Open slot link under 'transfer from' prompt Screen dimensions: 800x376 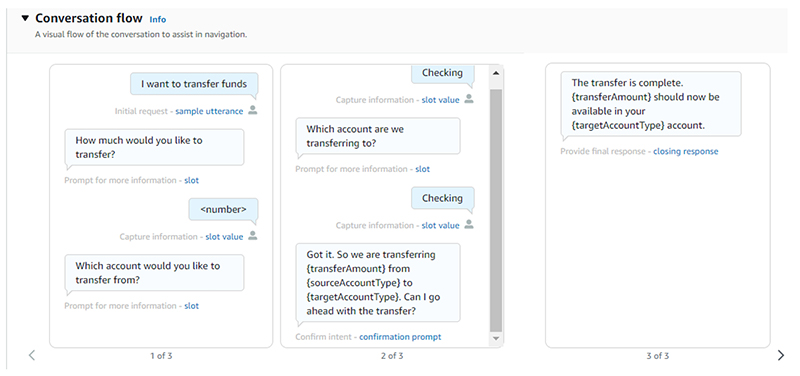pos(191,306)
